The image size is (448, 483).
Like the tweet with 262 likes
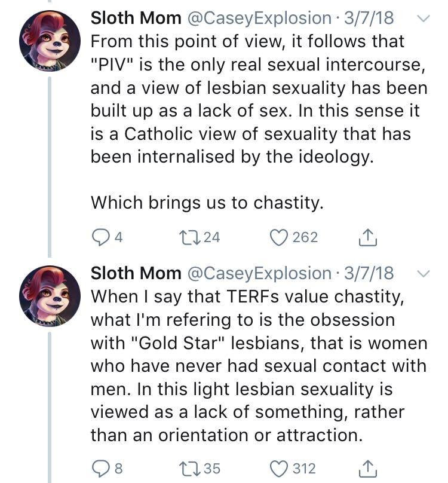coord(278,237)
